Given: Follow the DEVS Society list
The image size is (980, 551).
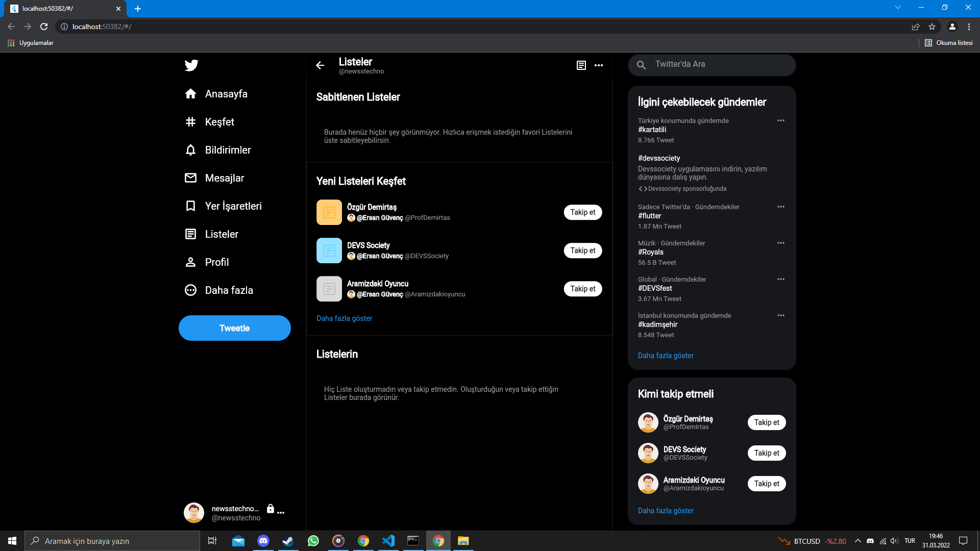Looking at the screenshot, I should pyautogui.click(x=583, y=251).
